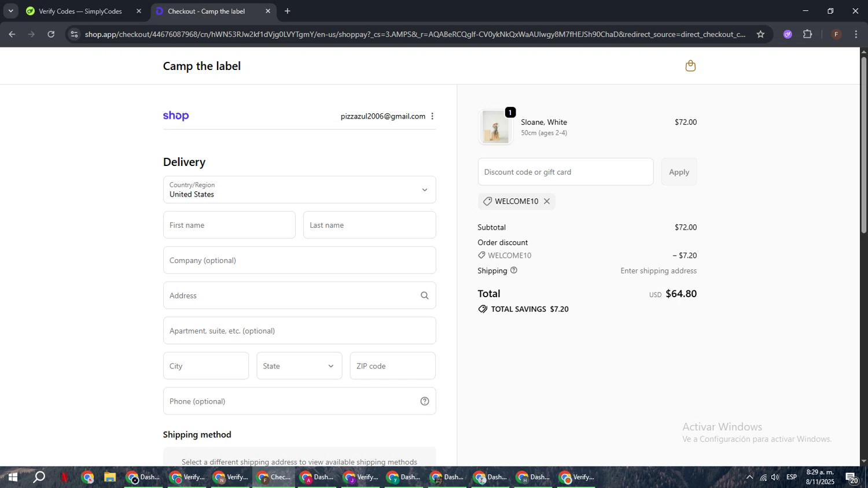Screen dimensions: 868x488
Task: Open File Explorer from taskbar
Action: click(109, 477)
